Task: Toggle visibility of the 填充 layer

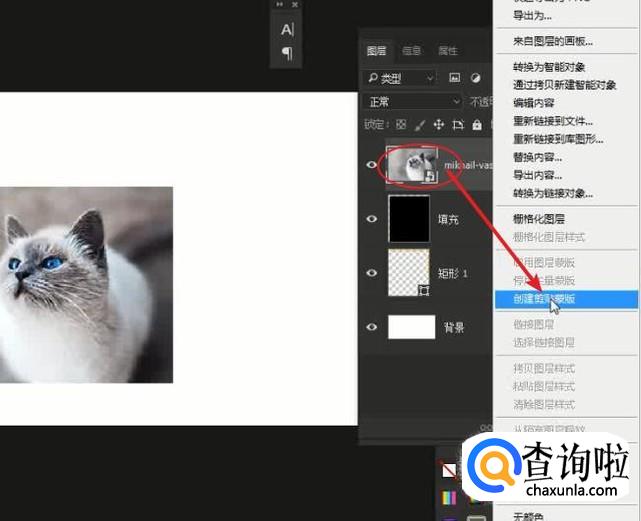Action: [x=372, y=218]
